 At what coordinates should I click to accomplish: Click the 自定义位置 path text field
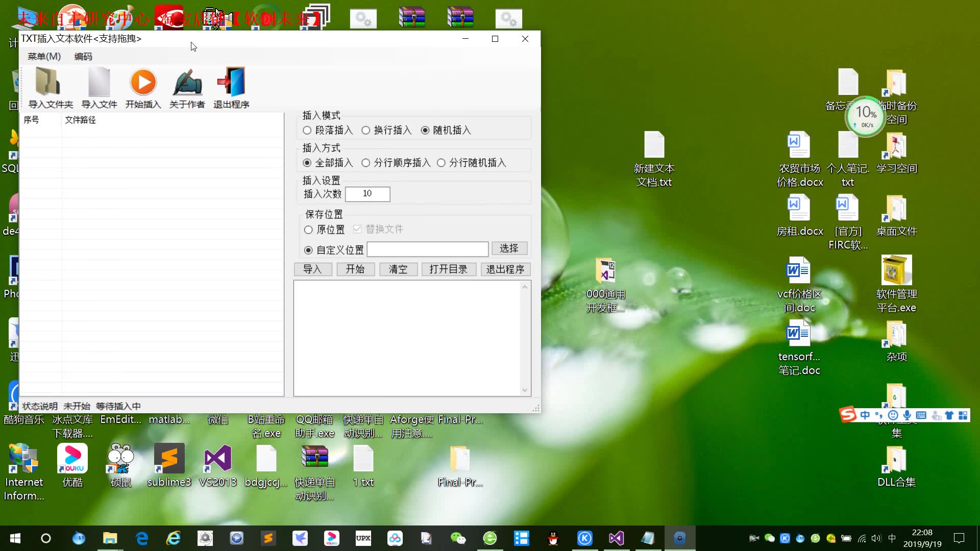click(427, 249)
